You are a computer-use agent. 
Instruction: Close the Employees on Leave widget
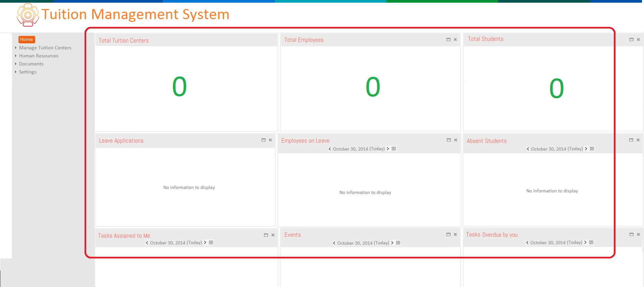pos(456,140)
